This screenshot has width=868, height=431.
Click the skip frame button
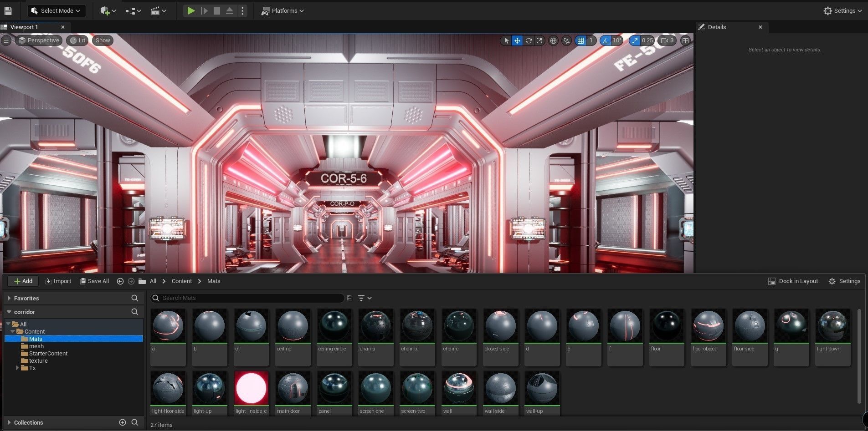(x=204, y=10)
